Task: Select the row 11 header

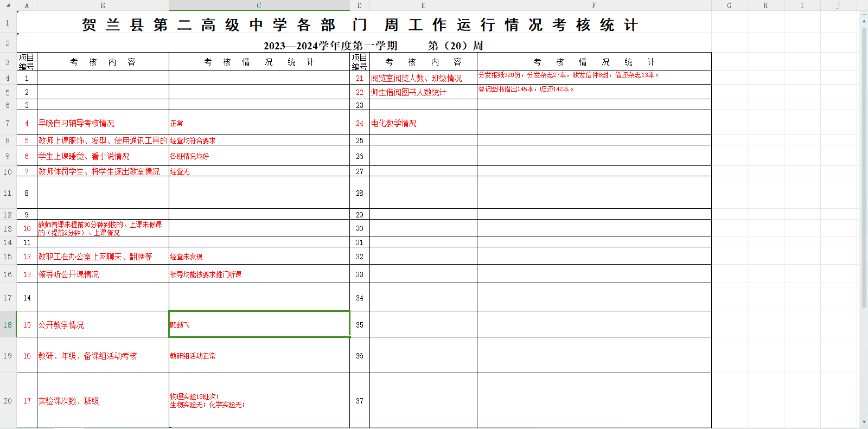Action: (8, 193)
